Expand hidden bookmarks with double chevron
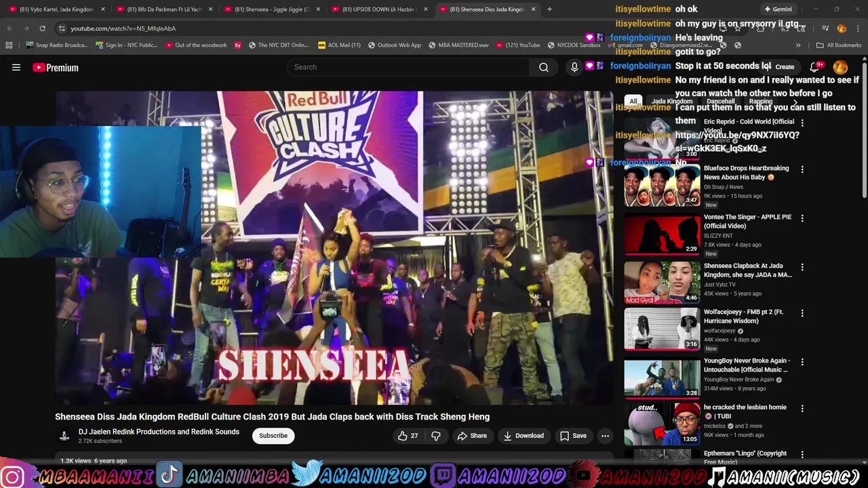 798,45
